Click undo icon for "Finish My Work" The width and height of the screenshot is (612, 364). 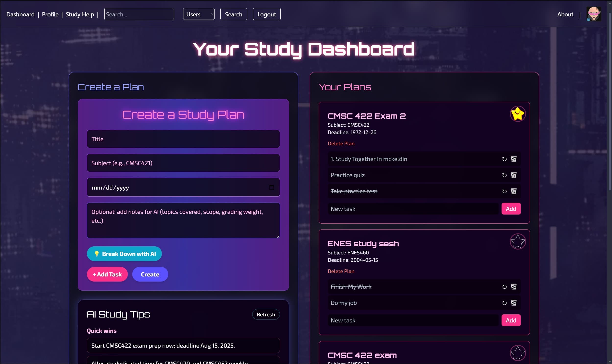tap(504, 287)
